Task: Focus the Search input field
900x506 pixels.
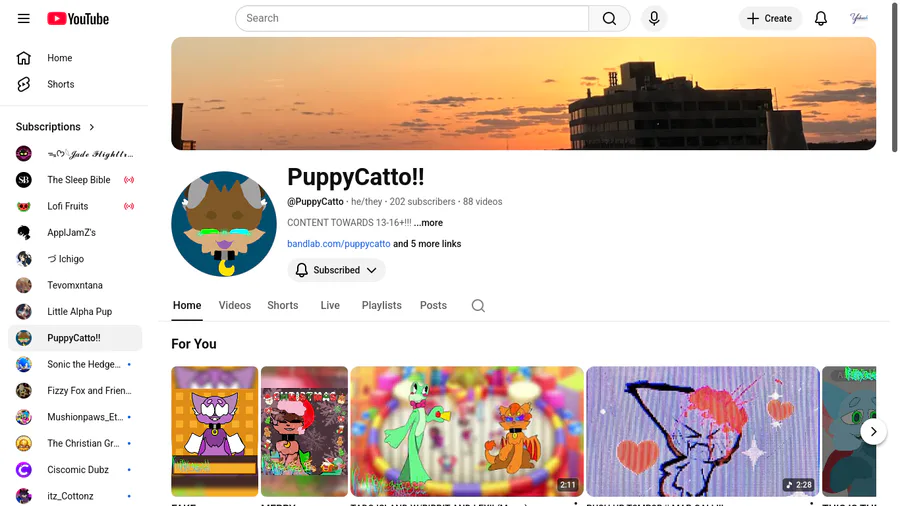Action: tap(412, 18)
